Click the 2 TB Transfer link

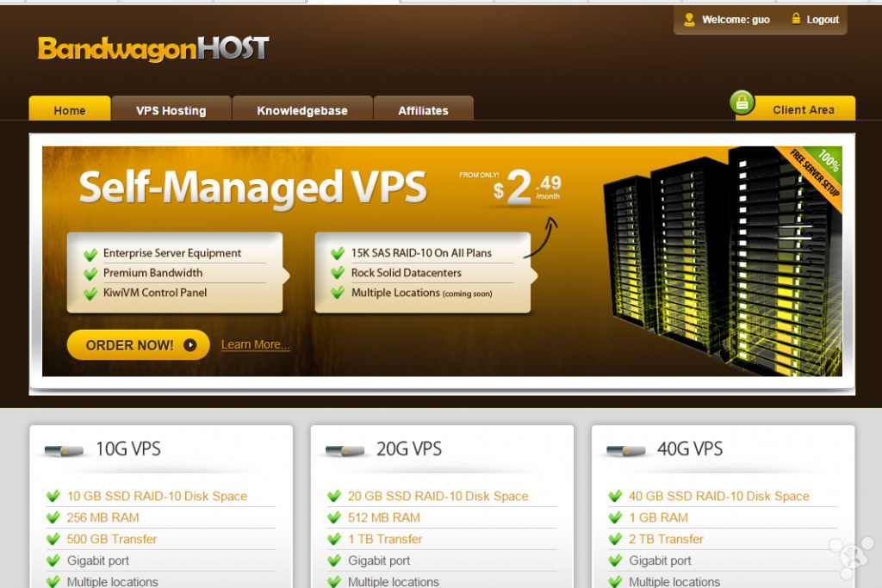[666, 539]
